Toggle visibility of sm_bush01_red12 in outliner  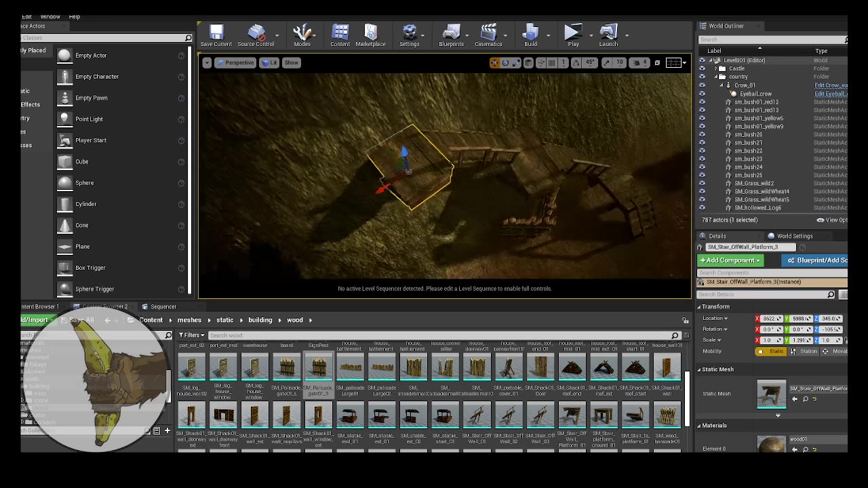(x=702, y=102)
